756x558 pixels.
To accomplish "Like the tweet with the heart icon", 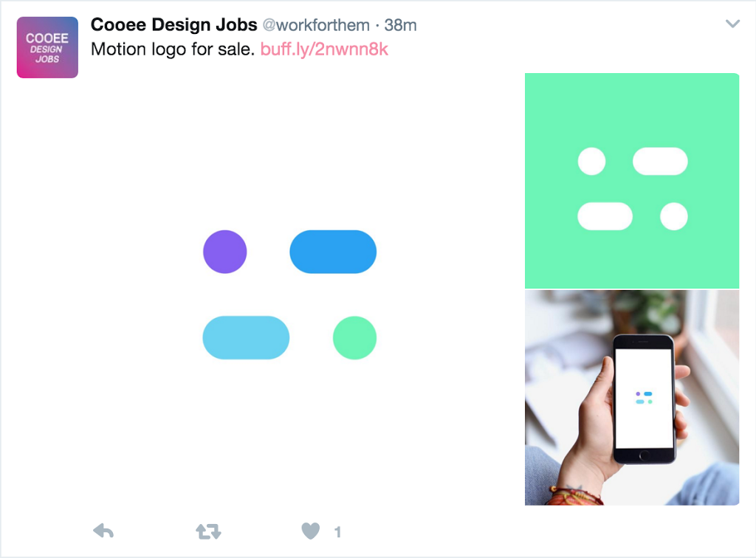I will click(x=311, y=531).
